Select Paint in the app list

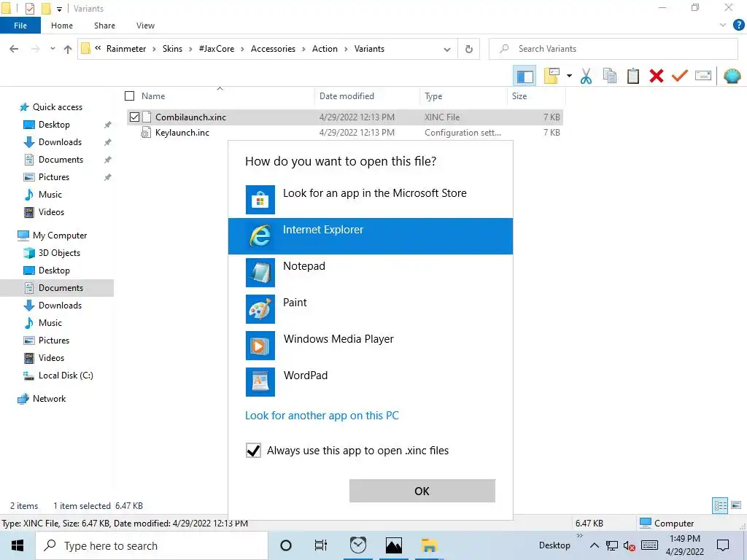370,309
